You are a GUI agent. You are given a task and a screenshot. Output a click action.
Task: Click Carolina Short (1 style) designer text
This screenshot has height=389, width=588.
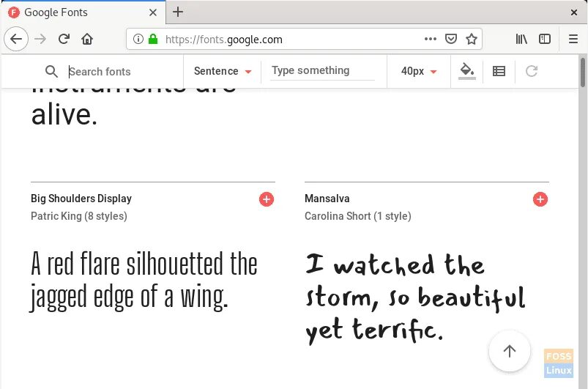click(x=358, y=216)
